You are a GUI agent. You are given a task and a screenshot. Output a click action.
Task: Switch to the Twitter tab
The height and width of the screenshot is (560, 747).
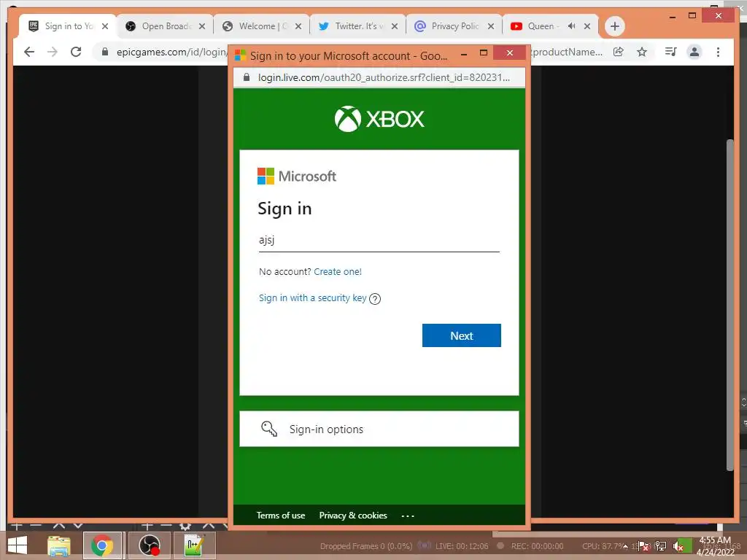(357, 26)
